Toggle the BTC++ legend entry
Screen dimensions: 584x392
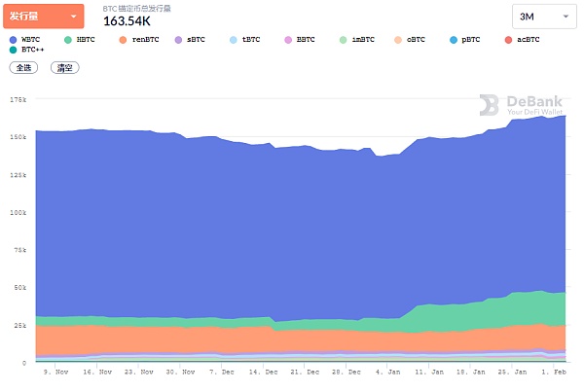click(x=30, y=49)
